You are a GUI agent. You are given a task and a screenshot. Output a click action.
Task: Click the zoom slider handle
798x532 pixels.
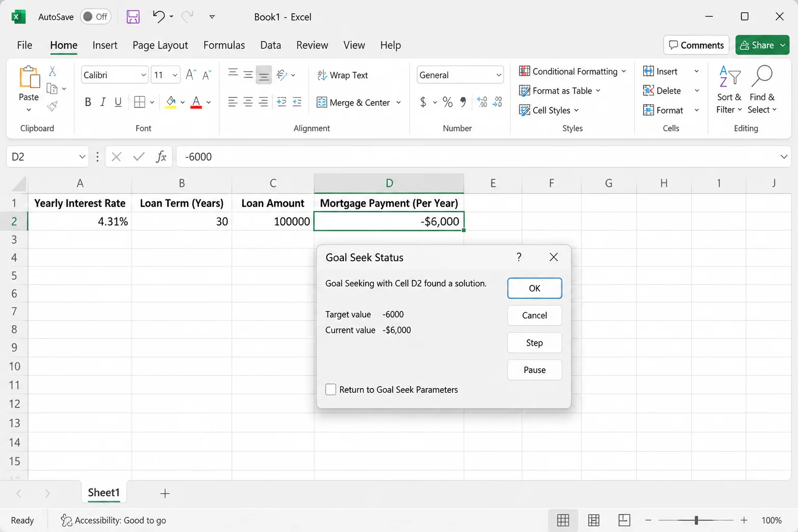(x=696, y=520)
